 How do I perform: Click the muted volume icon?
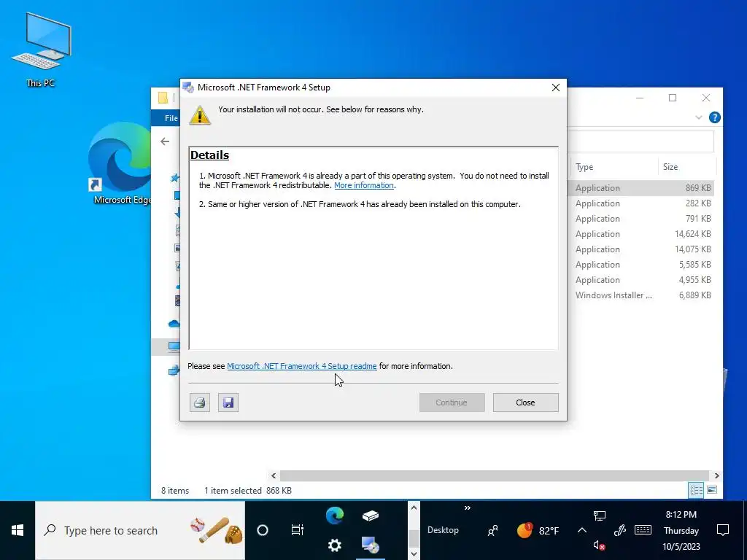tap(600, 545)
